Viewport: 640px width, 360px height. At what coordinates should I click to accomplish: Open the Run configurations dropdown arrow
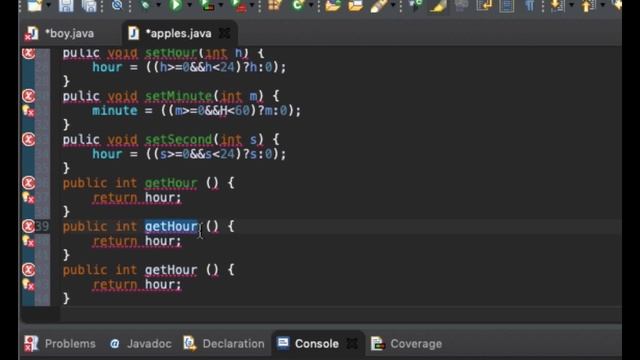pos(189,5)
